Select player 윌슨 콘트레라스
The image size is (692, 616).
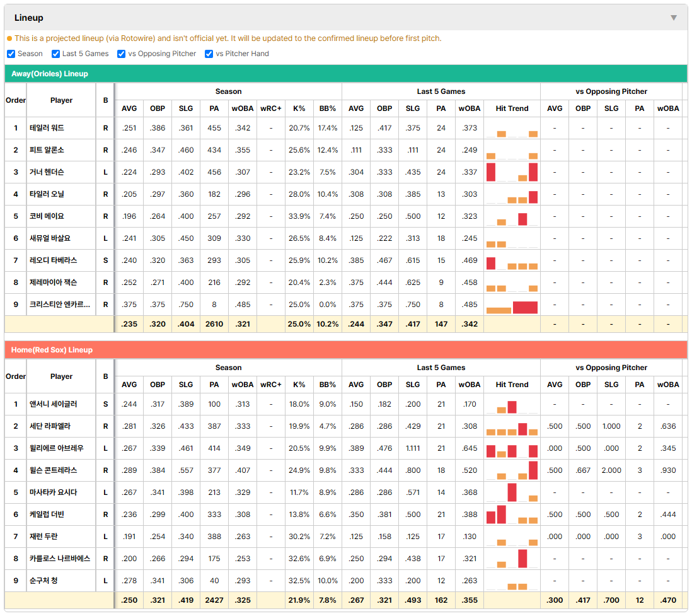pos(54,470)
